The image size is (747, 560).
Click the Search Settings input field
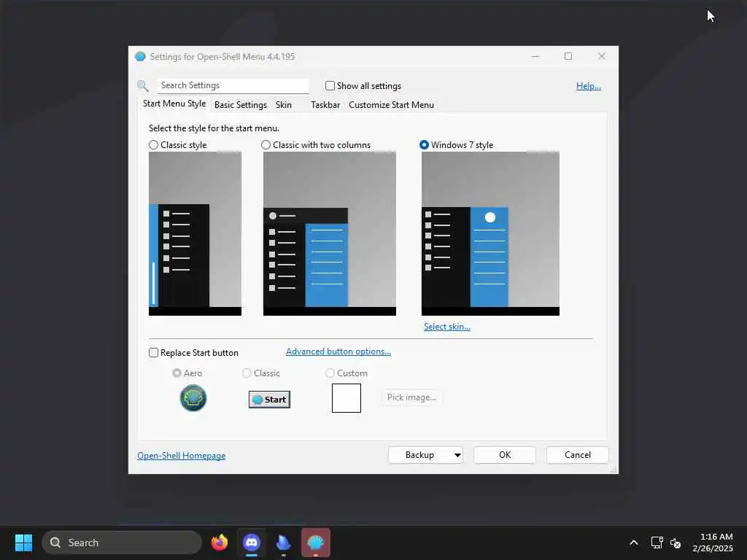tap(233, 86)
